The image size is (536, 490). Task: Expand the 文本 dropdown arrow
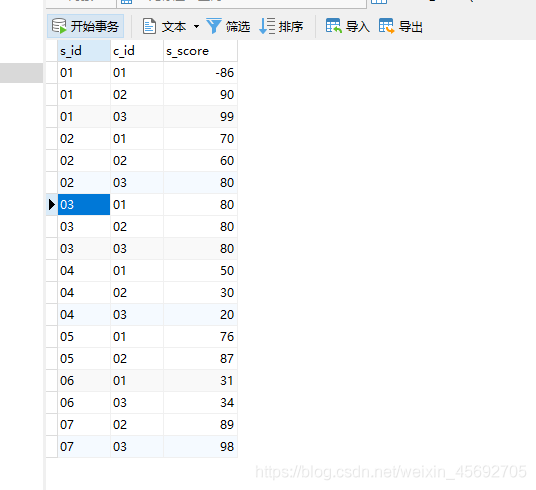coord(196,26)
